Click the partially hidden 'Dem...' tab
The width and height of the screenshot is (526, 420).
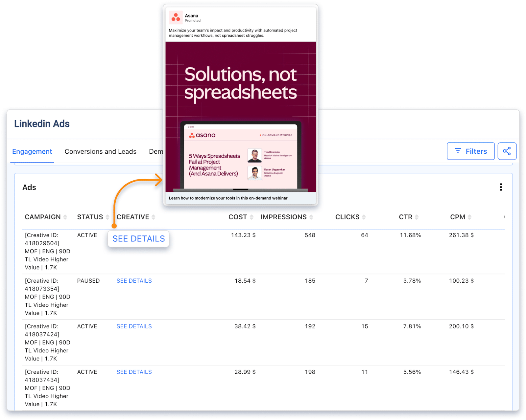tap(157, 151)
